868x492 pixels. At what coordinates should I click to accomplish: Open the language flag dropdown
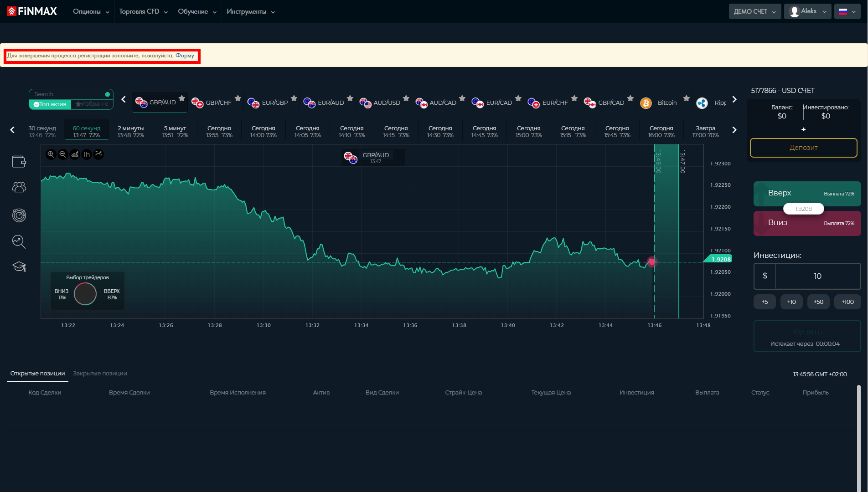[847, 11]
